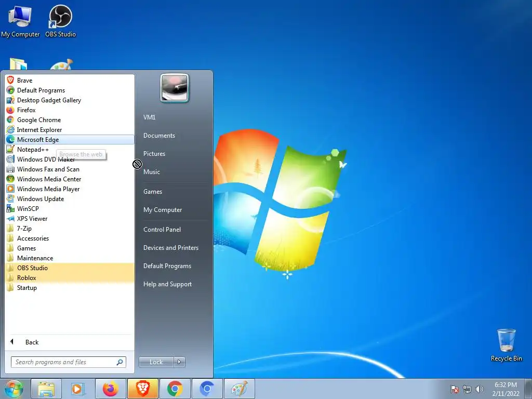Expand the Accessories folder
The image size is (532, 399).
tap(70, 238)
